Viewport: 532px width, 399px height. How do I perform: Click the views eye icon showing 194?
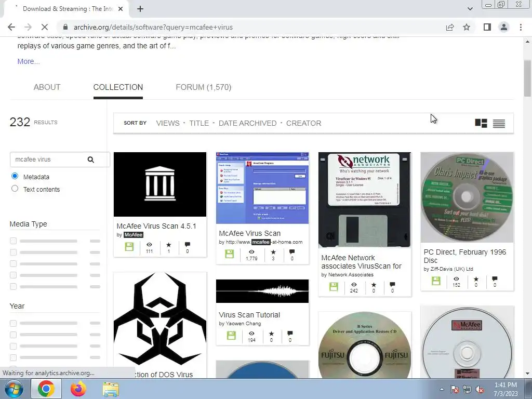point(251,334)
